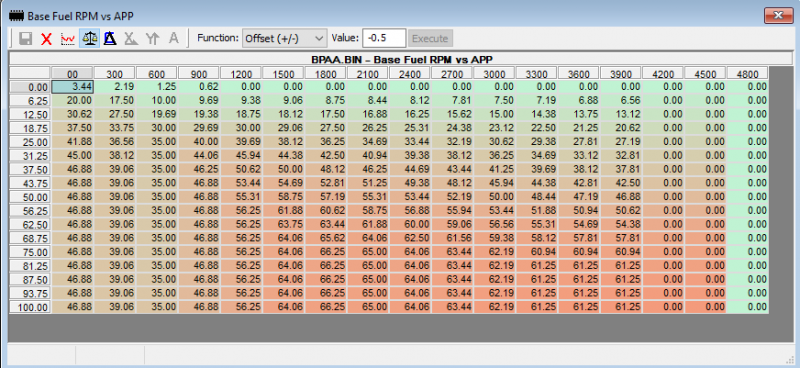Select the 00 column header

[x=72, y=73]
